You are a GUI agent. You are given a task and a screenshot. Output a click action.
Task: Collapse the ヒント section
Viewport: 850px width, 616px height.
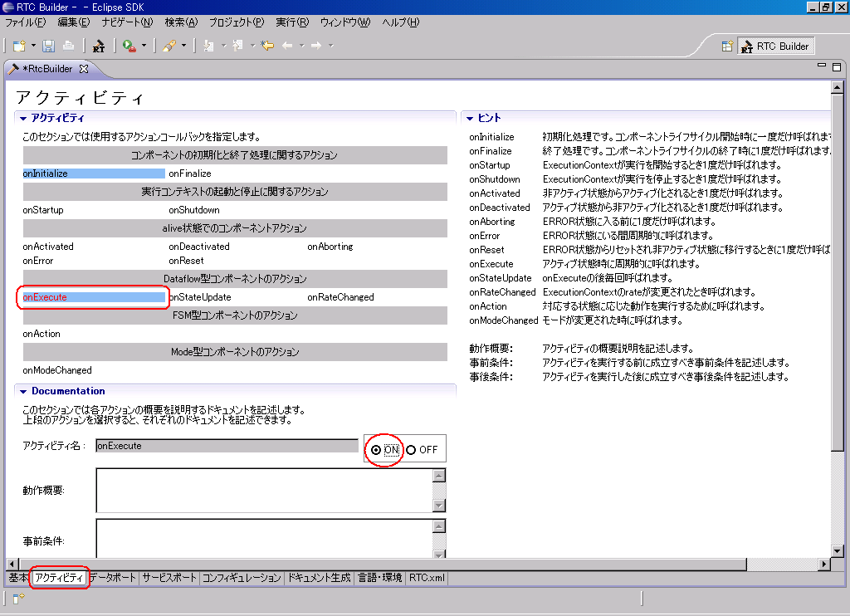470,118
